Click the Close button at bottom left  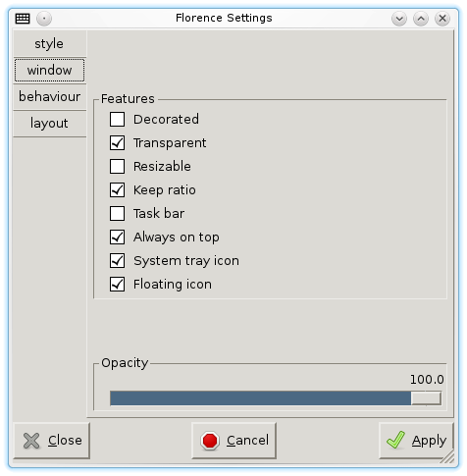click(52, 441)
